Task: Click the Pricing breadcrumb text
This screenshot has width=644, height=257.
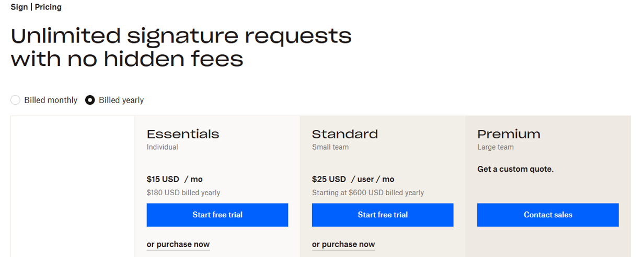Action: 48,7
